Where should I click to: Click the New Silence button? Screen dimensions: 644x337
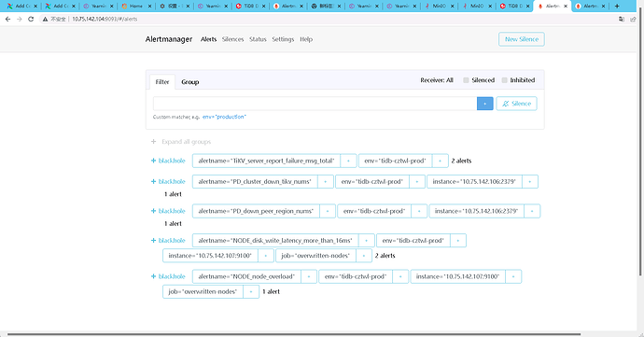click(x=522, y=39)
